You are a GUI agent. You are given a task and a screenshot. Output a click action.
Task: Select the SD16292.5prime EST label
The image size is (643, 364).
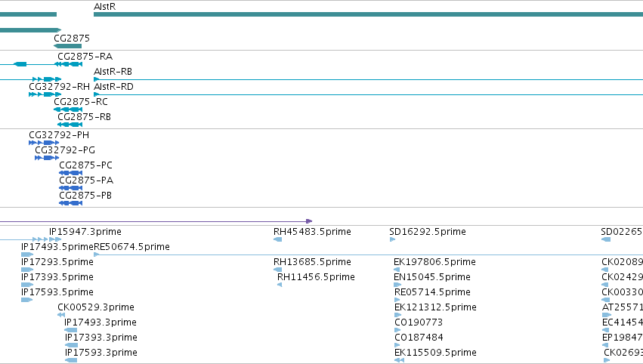click(428, 232)
